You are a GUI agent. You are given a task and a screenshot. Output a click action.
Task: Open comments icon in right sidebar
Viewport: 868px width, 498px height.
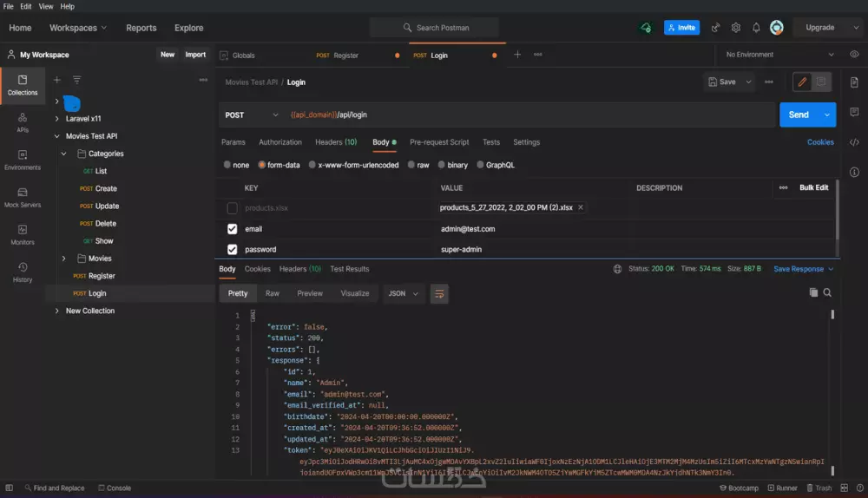click(854, 112)
